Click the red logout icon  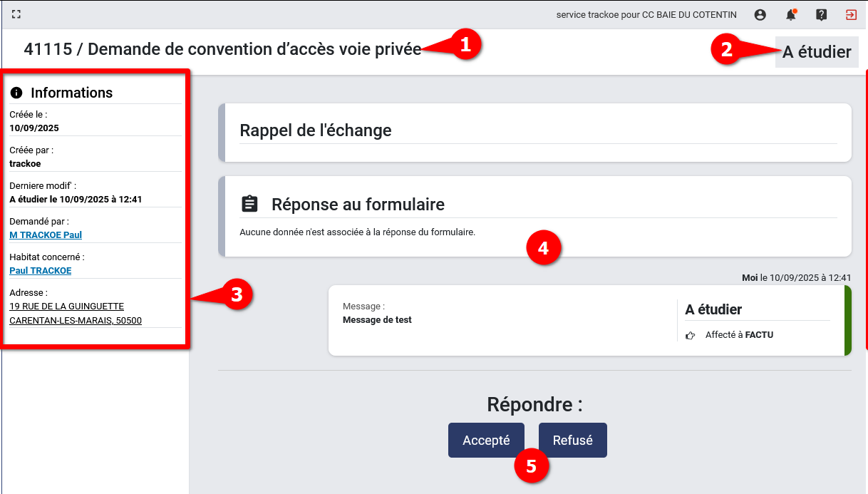[851, 14]
